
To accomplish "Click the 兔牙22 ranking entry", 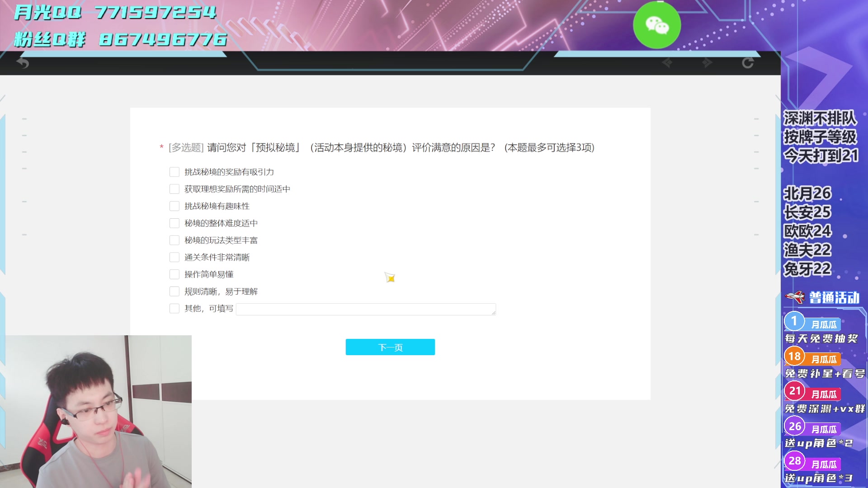I will click(x=807, y=269).
